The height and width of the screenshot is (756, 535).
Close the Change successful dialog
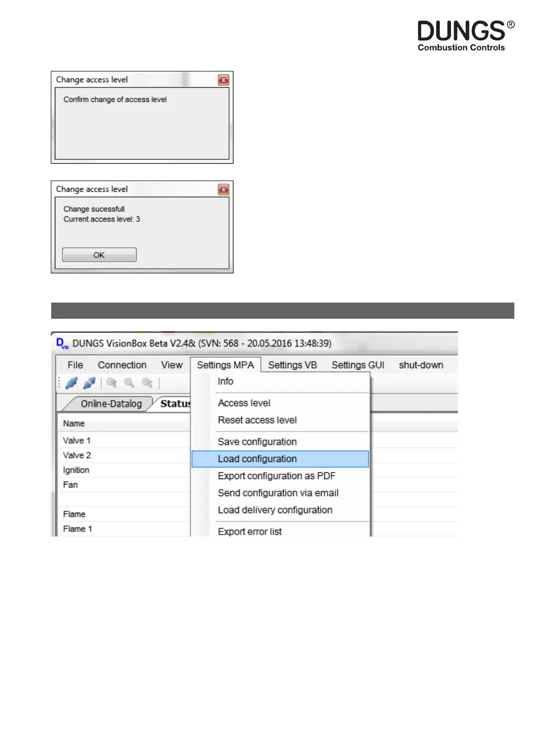tap(223, 189)
